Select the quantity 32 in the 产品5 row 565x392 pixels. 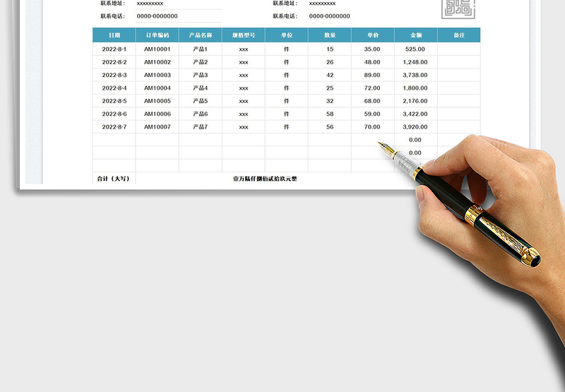point(330,101)
